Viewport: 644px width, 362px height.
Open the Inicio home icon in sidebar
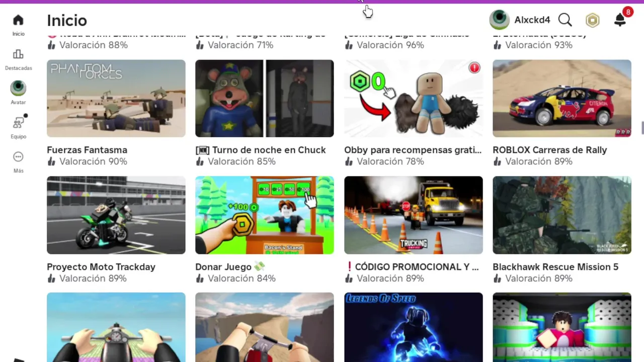point(18,20)
